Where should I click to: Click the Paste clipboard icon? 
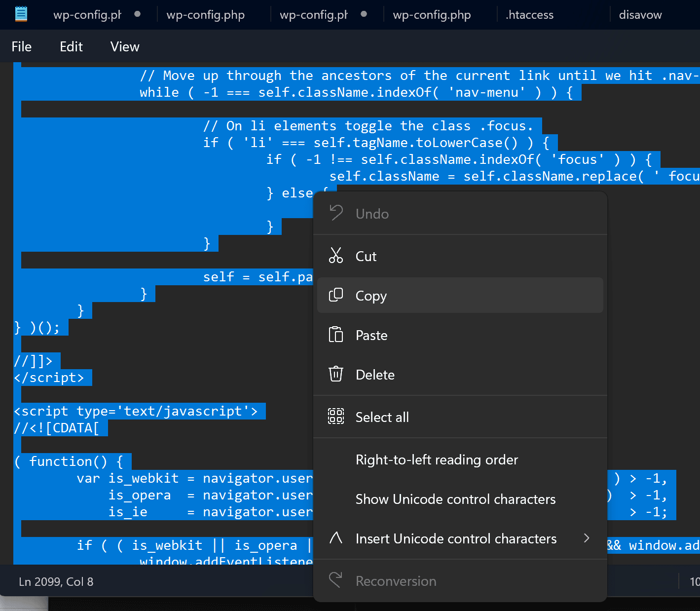[x=336, y=335]
